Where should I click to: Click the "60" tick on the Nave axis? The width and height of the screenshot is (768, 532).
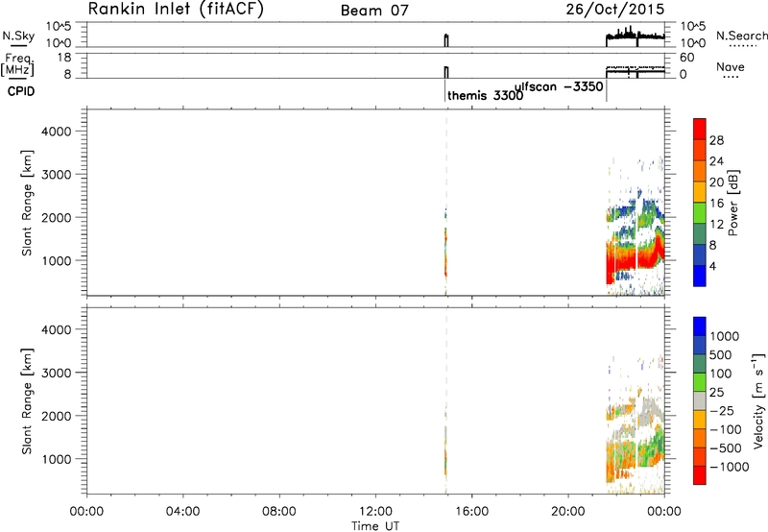tap(686, 58)
